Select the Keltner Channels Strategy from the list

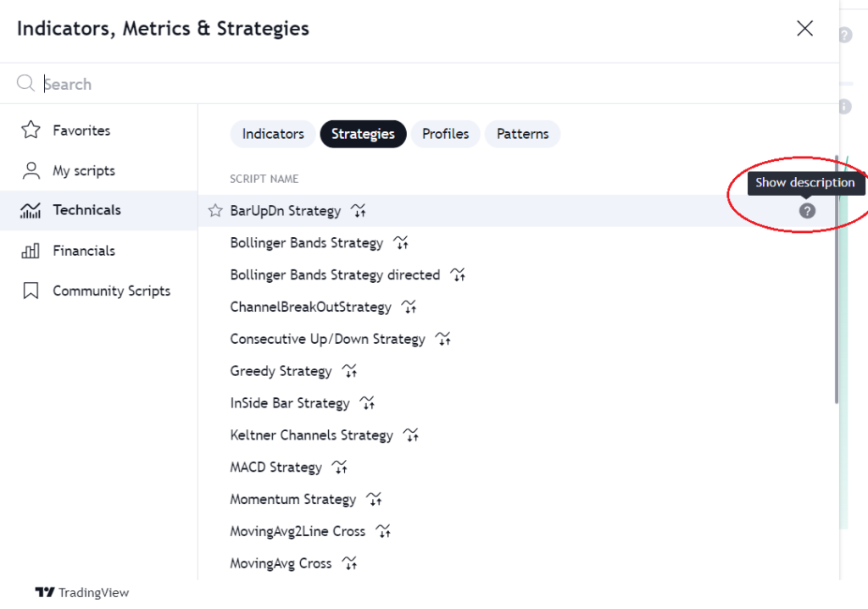click(311, 435)
